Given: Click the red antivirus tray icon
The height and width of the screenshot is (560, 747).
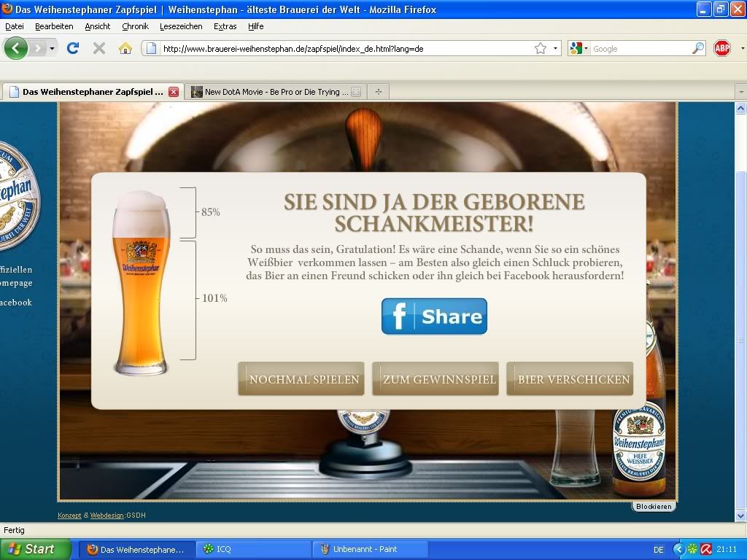Looking at the screenshot, I should click(706, 550).
